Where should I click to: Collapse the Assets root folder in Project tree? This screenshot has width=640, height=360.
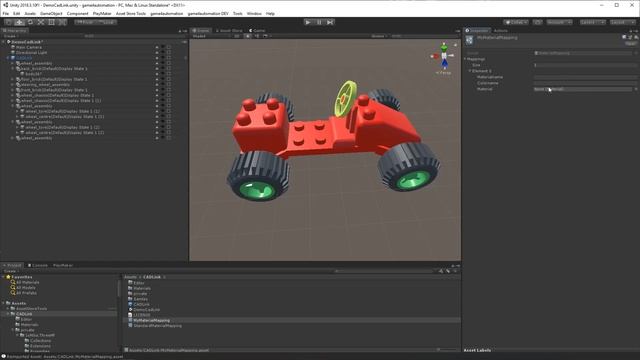click(4, 303)
